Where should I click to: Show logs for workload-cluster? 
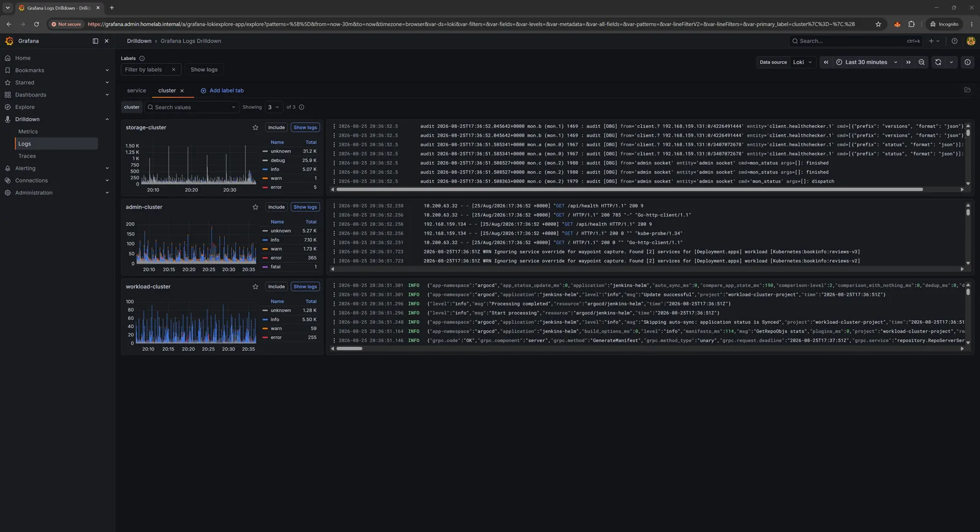click(305, 287)
